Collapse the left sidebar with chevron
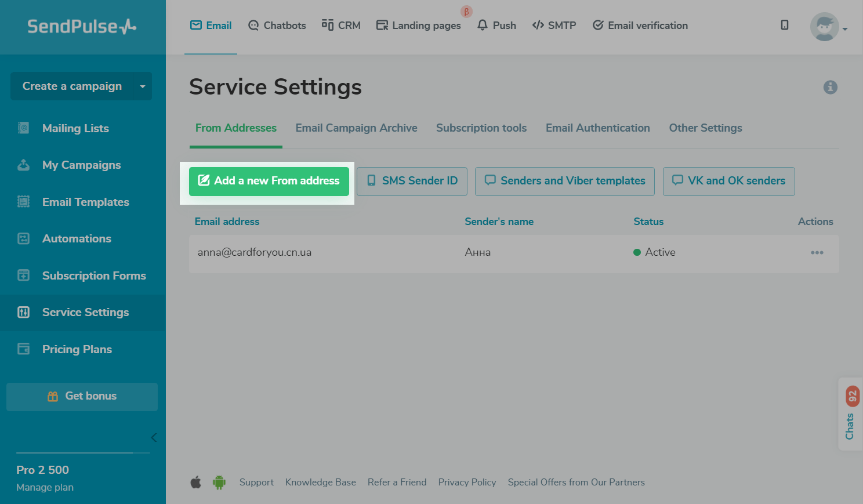Image resolution: width=863 pixels, height=504 pixels. pyautogui.click(x=154, y=437)
